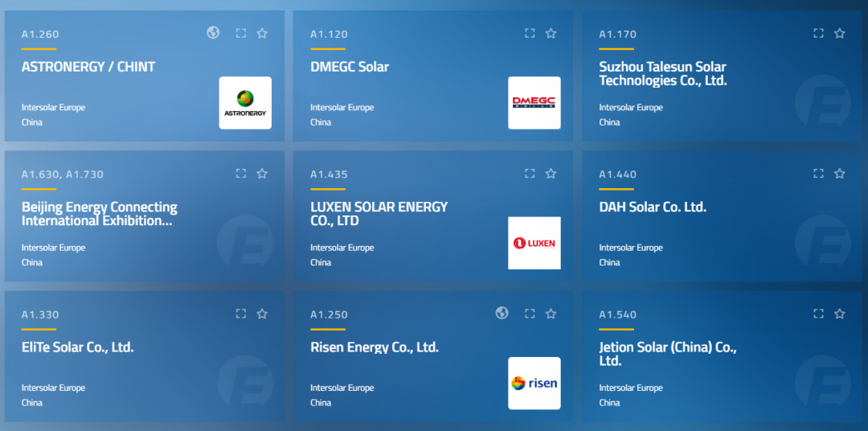Click booth number A1.260
The width and height of the screenshot is (868, 431).
pyautogui.click(x=40, y=35)
